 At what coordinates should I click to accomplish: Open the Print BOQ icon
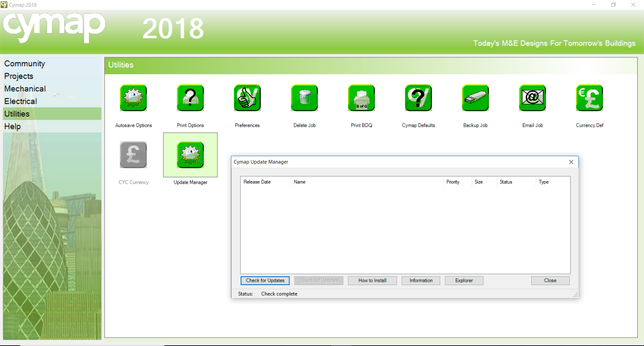pos(361,98)
